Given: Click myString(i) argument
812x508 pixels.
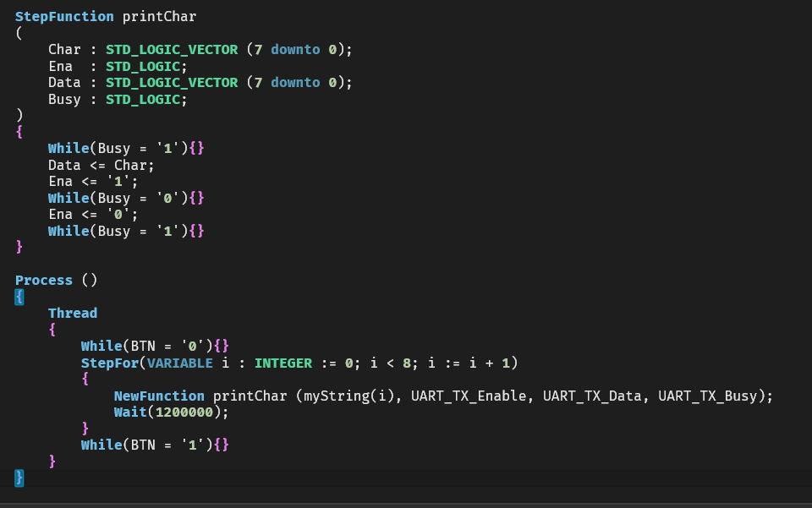Looking at the screenshot, I should coord(348,396).
